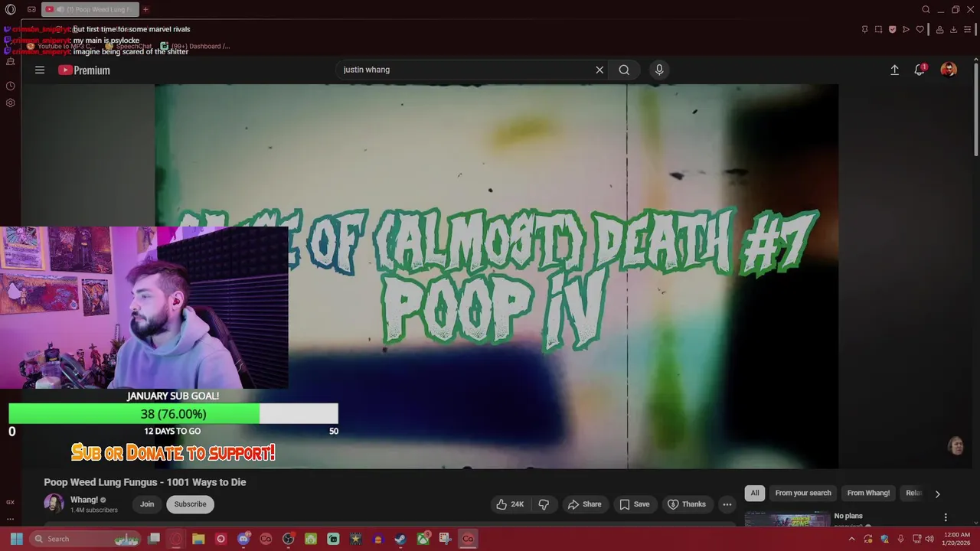Like the video with thumbs up 24K
Screen dimensions: 980x551
tap(510, 504)
